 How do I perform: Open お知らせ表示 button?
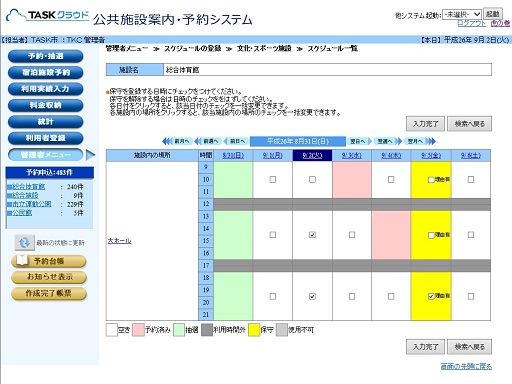pos(49,277)
